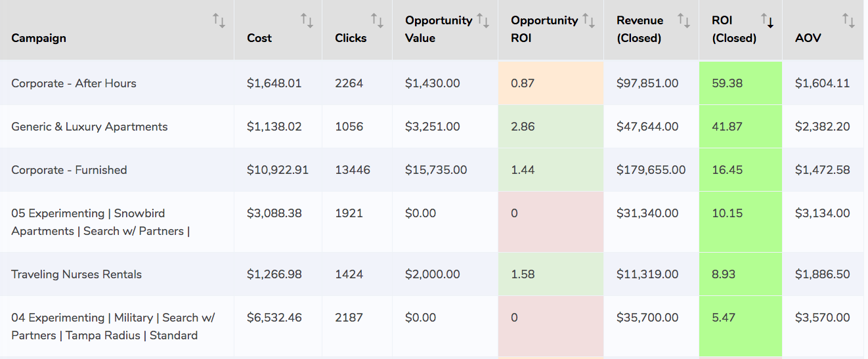Select Corporate - Furnished campaign name
The height and width of the screenshot is (359, 868).
(x=69, y=170)
